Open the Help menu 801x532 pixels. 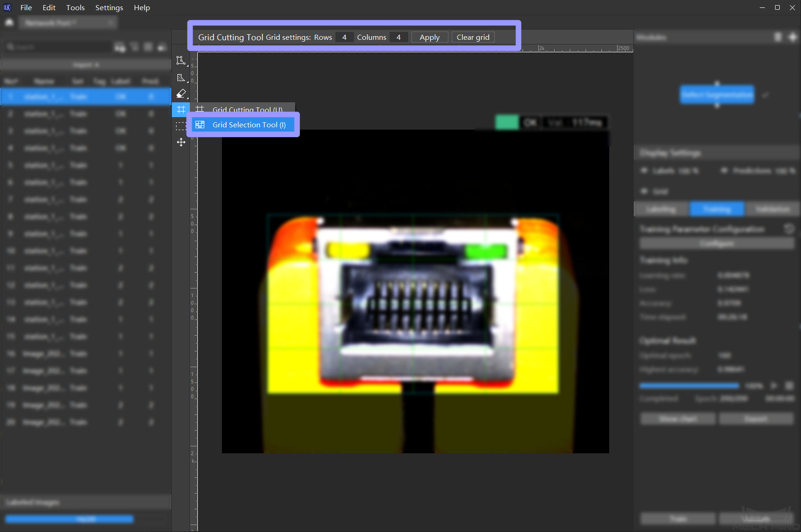click(x=142, y=7)
